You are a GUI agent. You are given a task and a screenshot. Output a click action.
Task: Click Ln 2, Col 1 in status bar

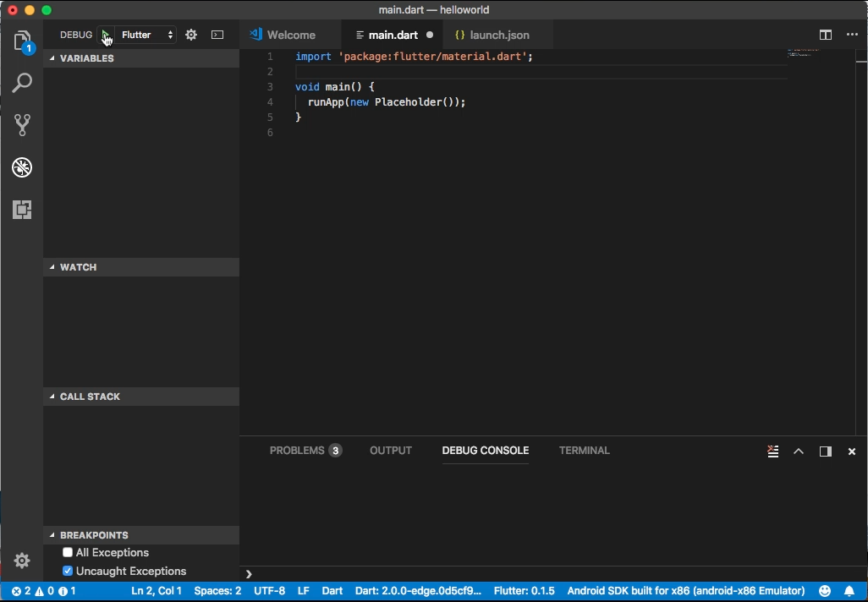[x=157, y=591]
